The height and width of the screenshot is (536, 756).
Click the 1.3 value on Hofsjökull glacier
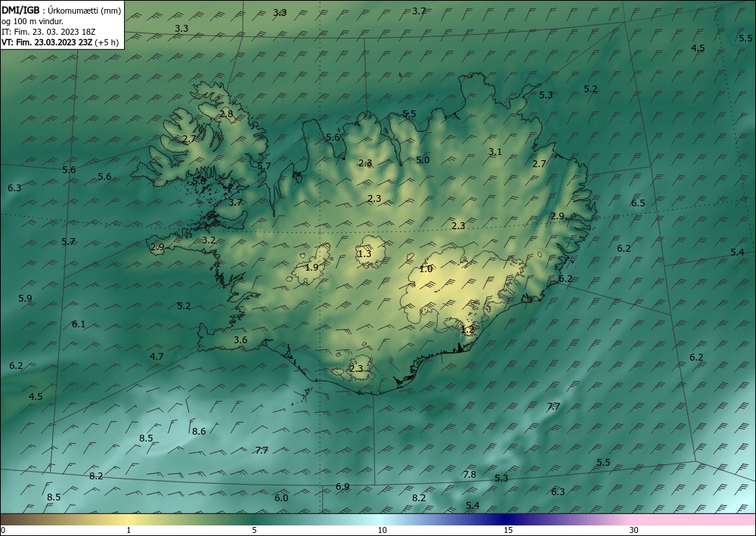point(365,253)
